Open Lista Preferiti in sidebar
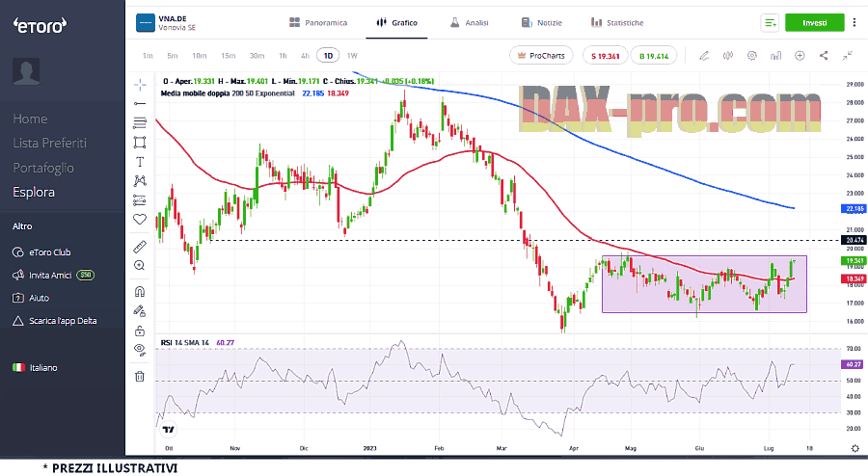Screen dimensions: 868x476 (50, 144)
